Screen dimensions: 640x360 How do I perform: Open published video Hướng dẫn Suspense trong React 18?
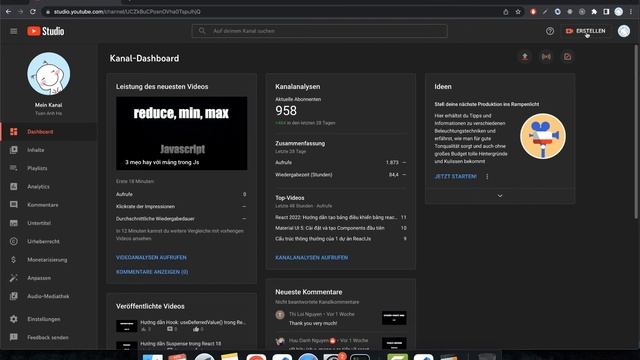[181, 345]
